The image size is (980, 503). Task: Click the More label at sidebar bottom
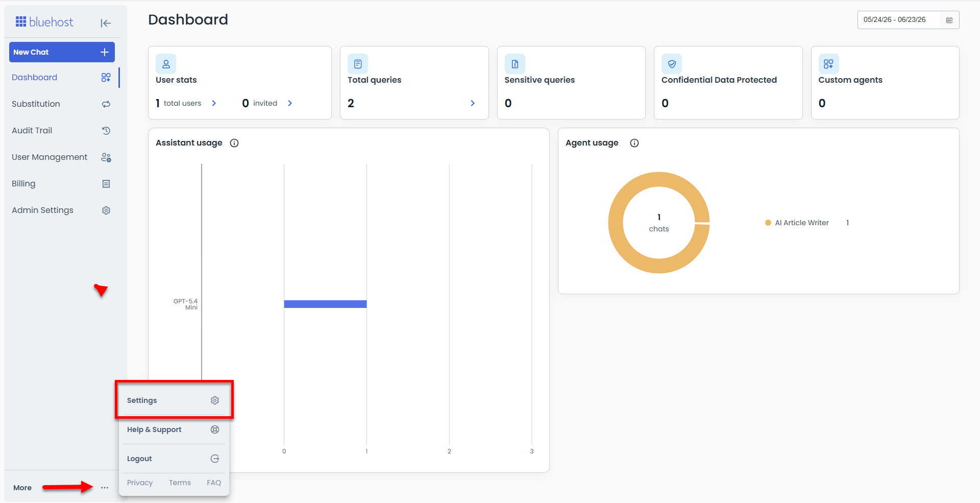point(22,488)
